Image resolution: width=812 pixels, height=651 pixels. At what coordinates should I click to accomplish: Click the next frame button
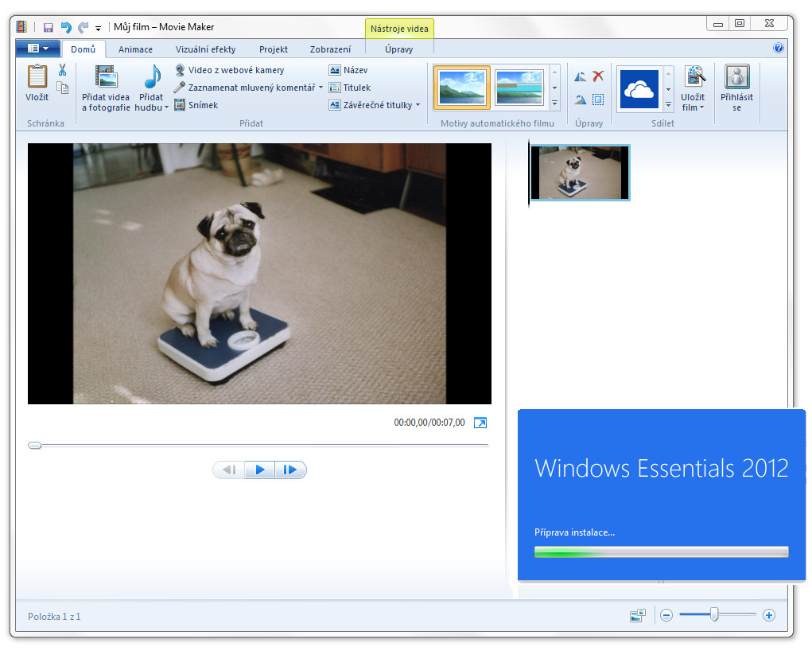tap(290, 470)
